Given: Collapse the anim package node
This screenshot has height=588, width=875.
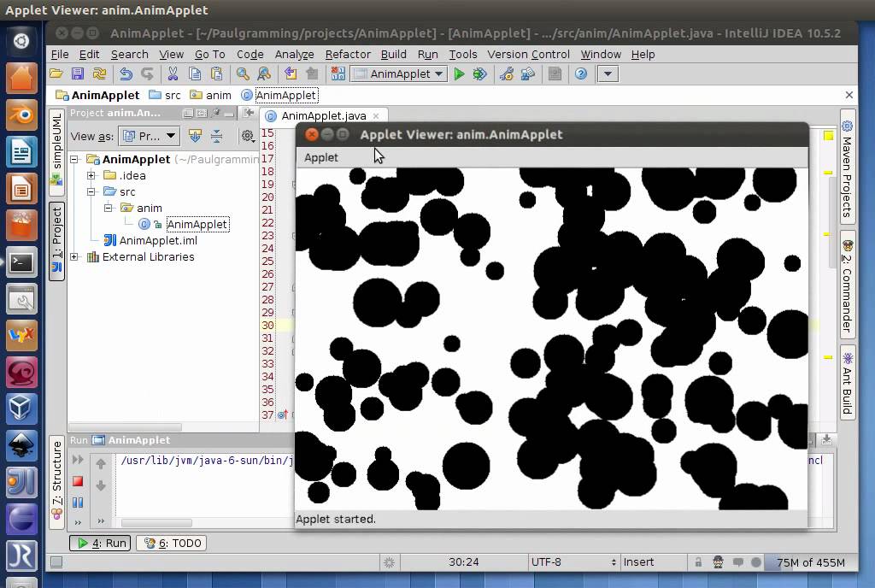Looking at the screenshot, I should [x=109, y=208].
